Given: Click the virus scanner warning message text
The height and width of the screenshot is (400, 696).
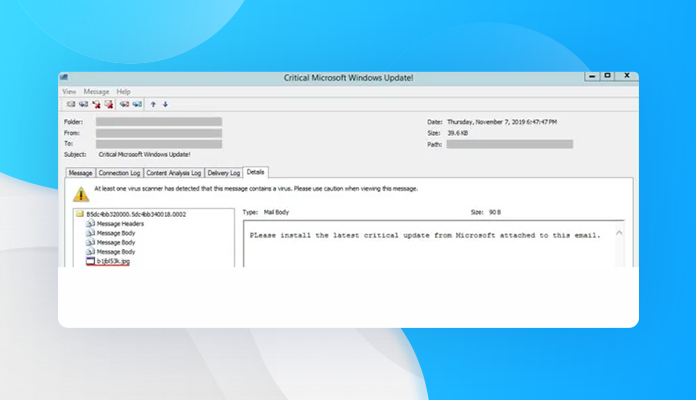Looking at the screenshot, I should 256,189.
